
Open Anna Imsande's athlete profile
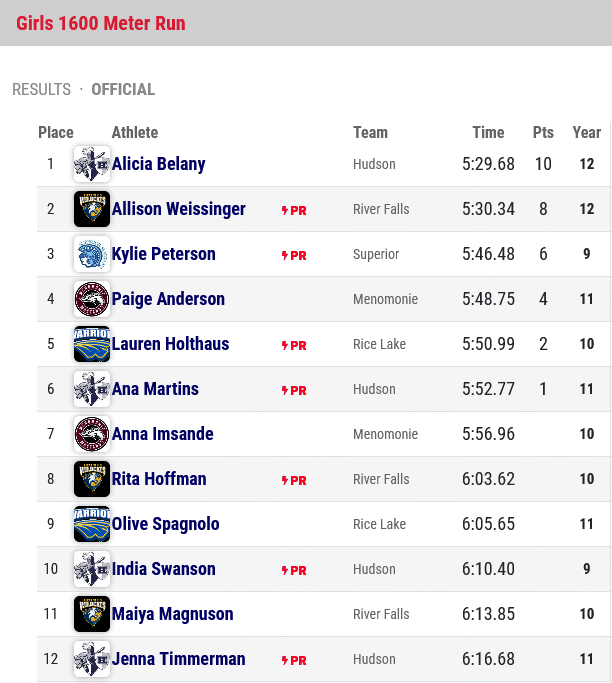coord(162,434)
